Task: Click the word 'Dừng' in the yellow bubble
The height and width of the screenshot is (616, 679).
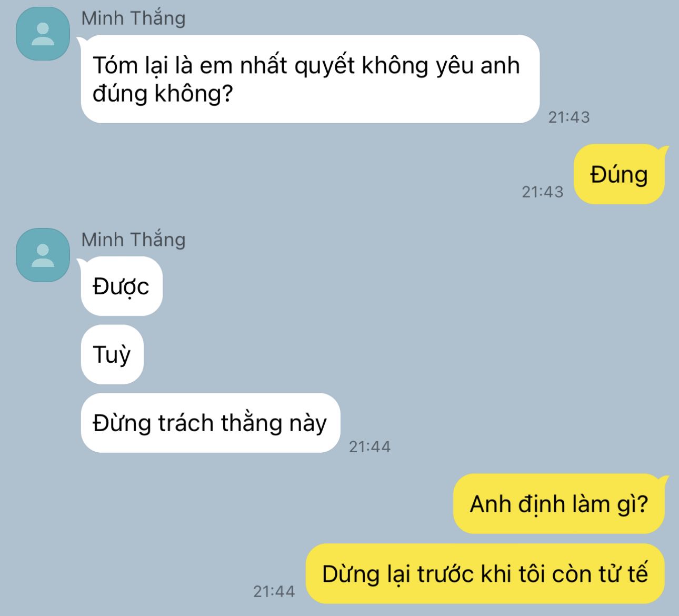Action: coord(351,574)
